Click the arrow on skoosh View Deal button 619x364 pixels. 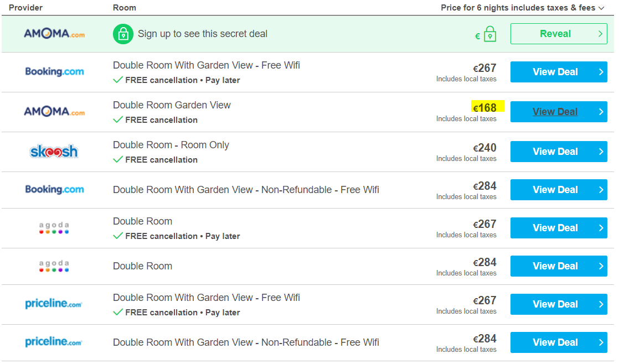601,152
